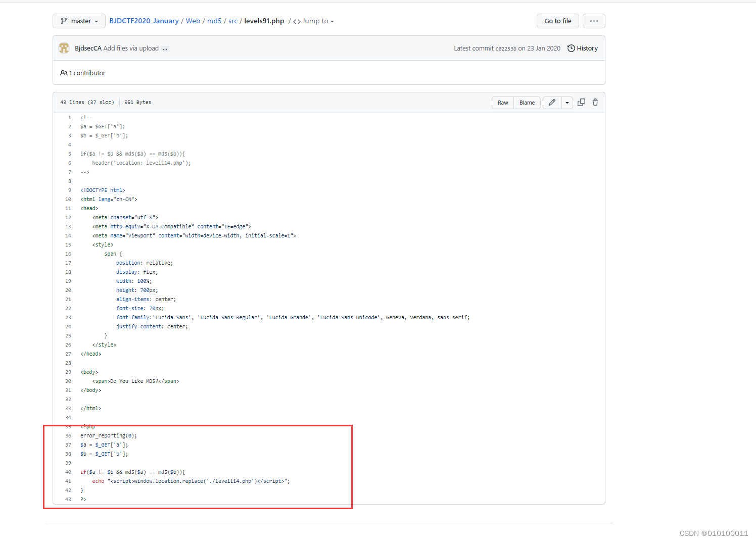This screenshot has width=756, height=541.
Task: Open edit options dropdown arrow
Action: [567, 103]
